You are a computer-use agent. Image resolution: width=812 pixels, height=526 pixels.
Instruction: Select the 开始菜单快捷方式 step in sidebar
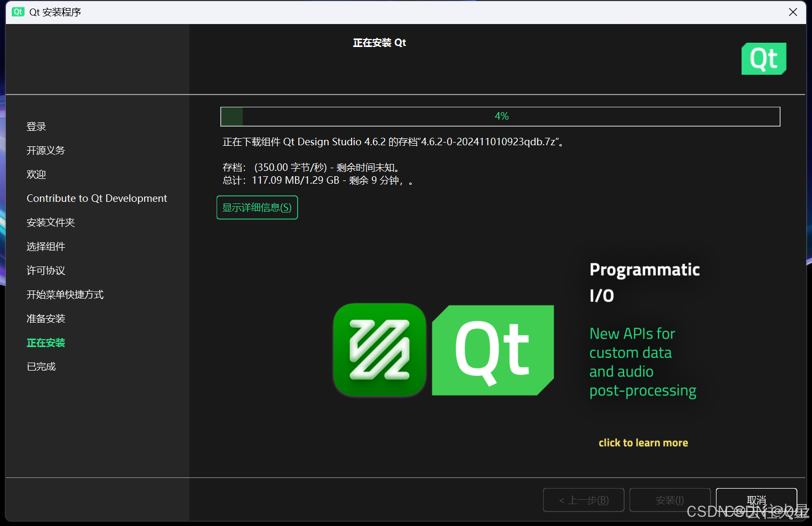65,294
